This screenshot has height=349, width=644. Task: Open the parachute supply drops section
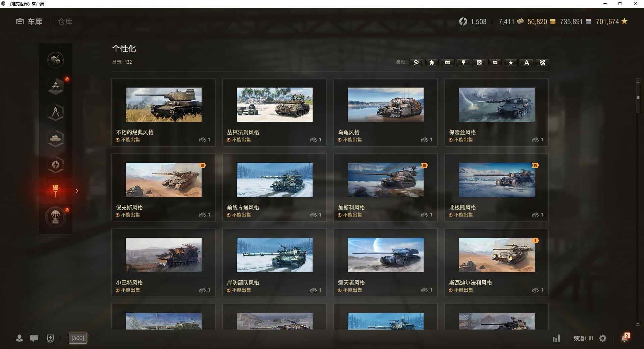[x=56, y=217]
